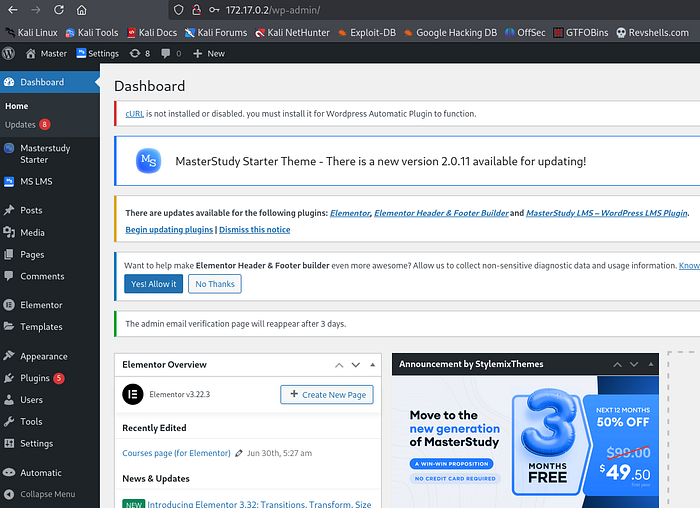The height and width of the screenshot is (508, 700).
Task: Open the Revshells.com bookmark
Action: 652,33
